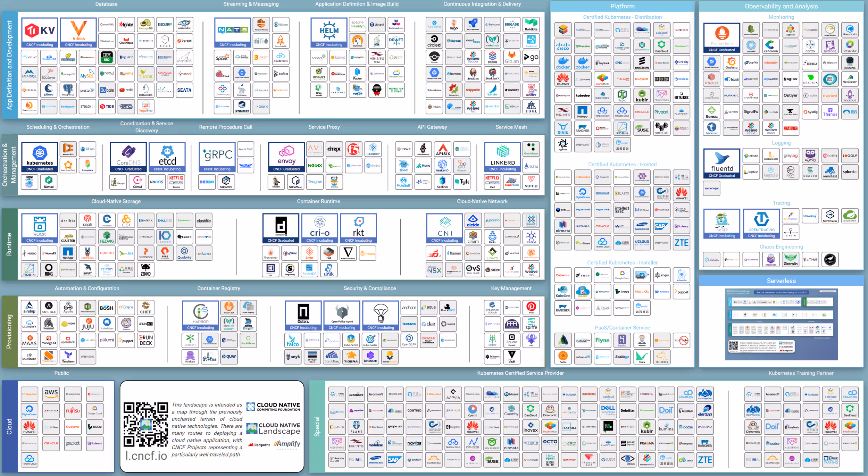Open the ZABBIX monitoring logo
This screenshot has width=868, height=476.
tap(791, 128)
